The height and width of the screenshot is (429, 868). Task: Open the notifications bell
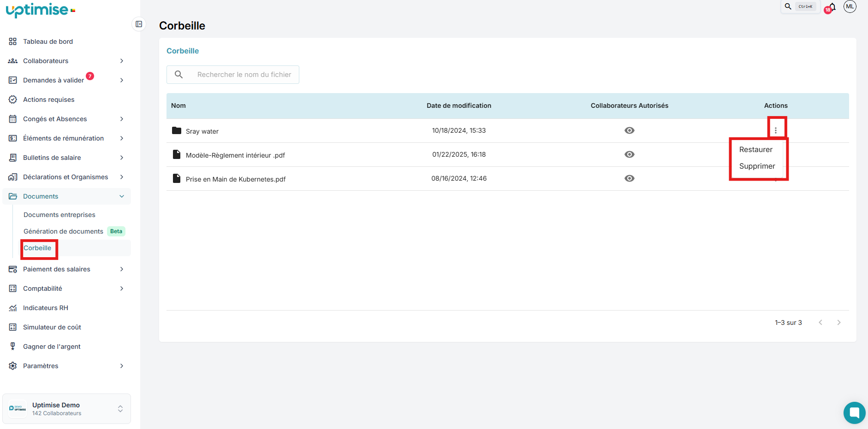(x=832, y=7)
